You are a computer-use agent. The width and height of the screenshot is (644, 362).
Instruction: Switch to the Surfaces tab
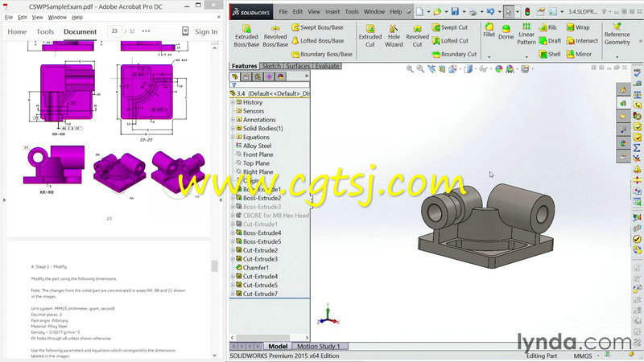[x=298, y=66]
